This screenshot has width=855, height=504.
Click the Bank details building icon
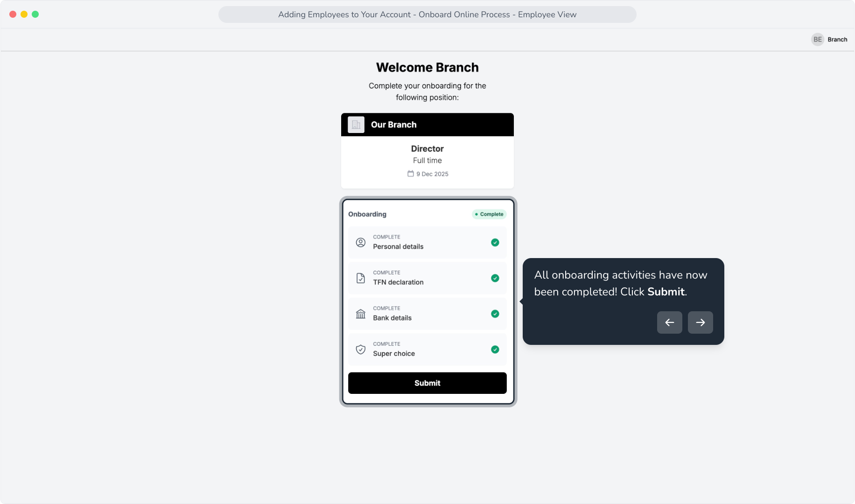361,314
